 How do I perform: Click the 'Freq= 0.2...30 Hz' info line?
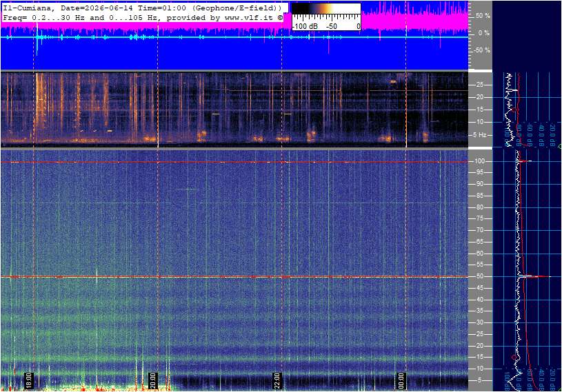point(142,17)
